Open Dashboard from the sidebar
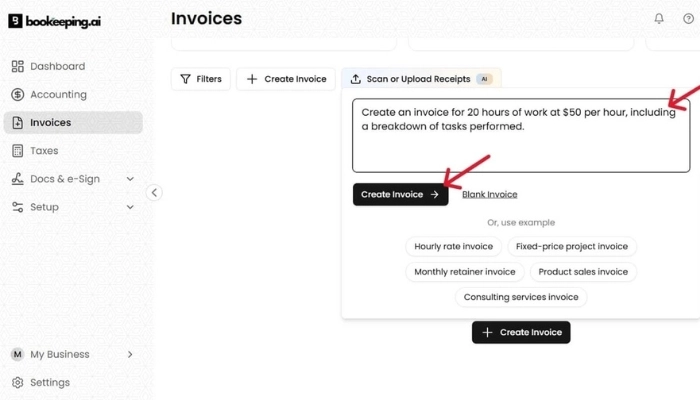 tap(57, 66)
